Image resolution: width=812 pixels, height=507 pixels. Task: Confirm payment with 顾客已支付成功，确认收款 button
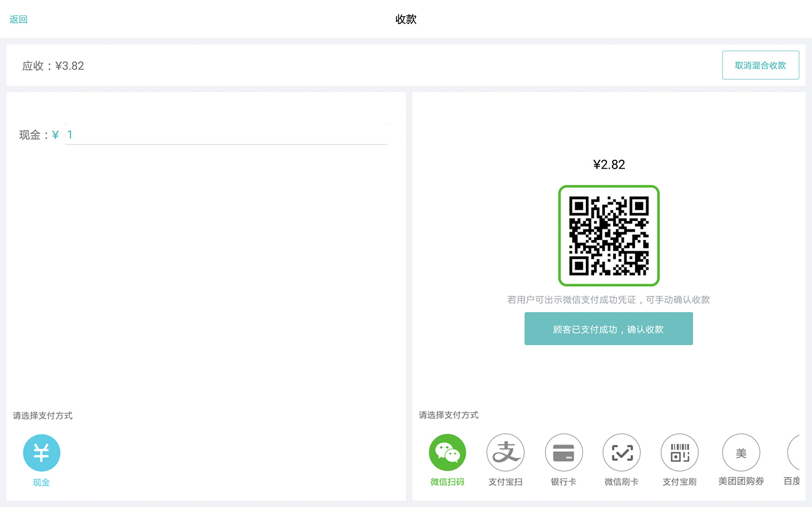coord(609,329)
